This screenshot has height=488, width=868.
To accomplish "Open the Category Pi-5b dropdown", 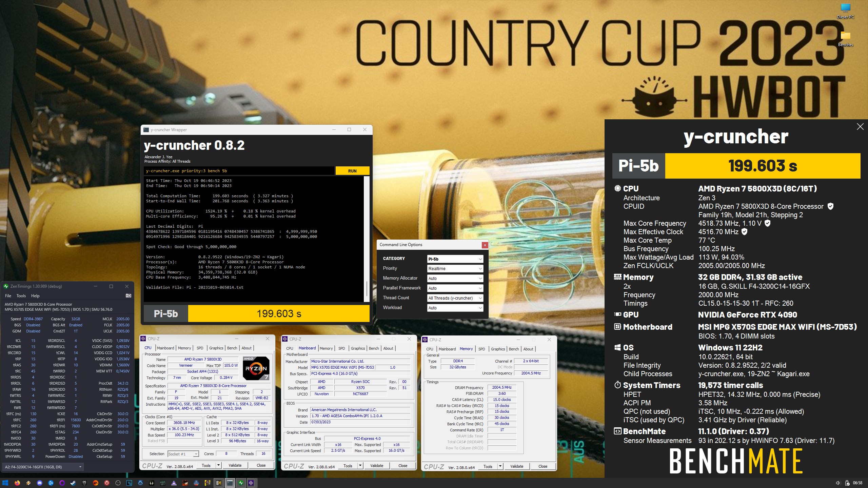I will pyautogui.click(x=455, y=259).
